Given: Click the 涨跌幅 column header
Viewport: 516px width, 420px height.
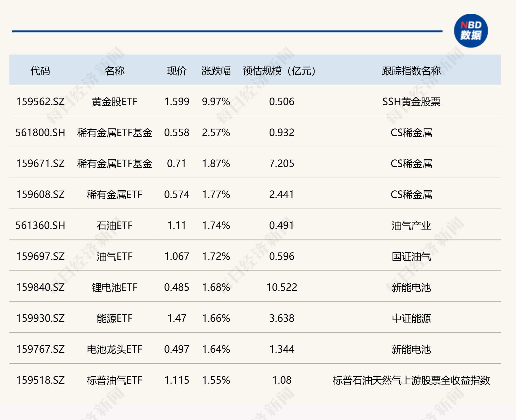Looking at the screenshot, I should point(216,71).
